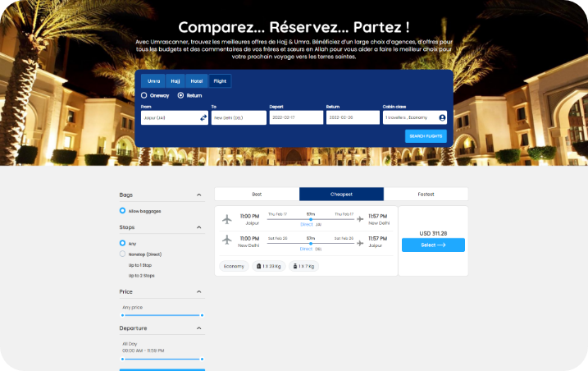
Task: Open the Depart date field
Action: tap(296, 117)
